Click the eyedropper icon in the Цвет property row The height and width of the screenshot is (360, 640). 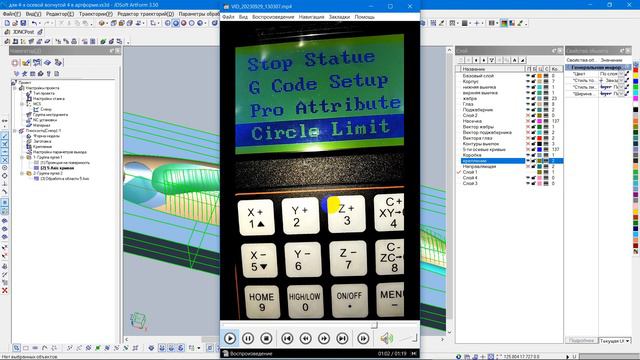coord(627,74)
